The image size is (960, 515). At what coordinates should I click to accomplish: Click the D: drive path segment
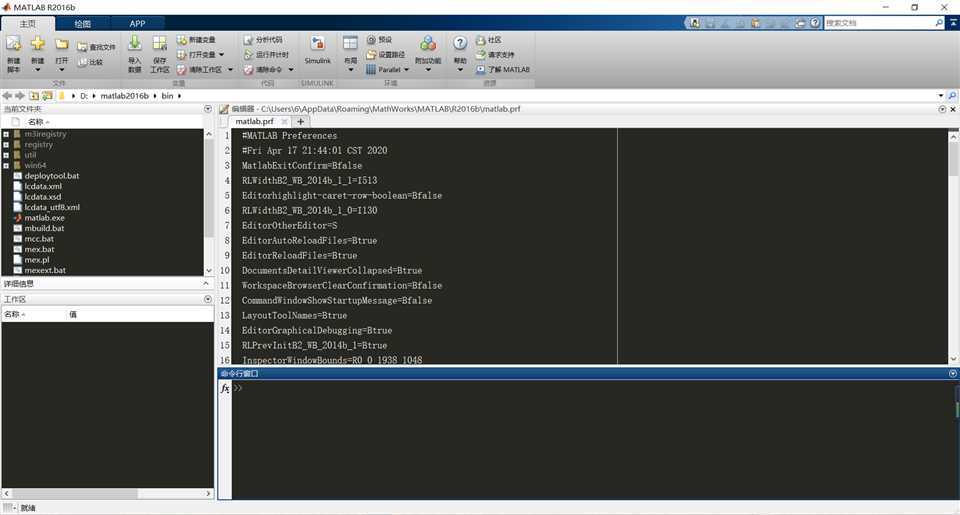[x=84, y=96]
